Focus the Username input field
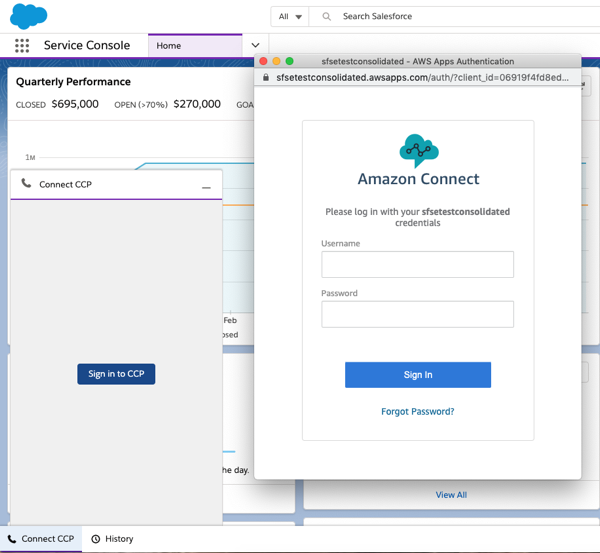The image size is (600, 553). pyautogui.click(x=417, y=264)
